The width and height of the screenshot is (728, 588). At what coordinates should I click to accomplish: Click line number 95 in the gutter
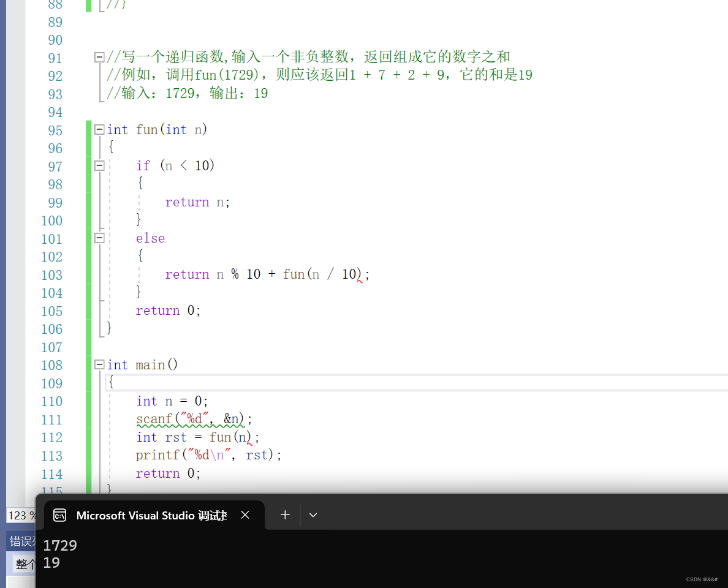55,130
